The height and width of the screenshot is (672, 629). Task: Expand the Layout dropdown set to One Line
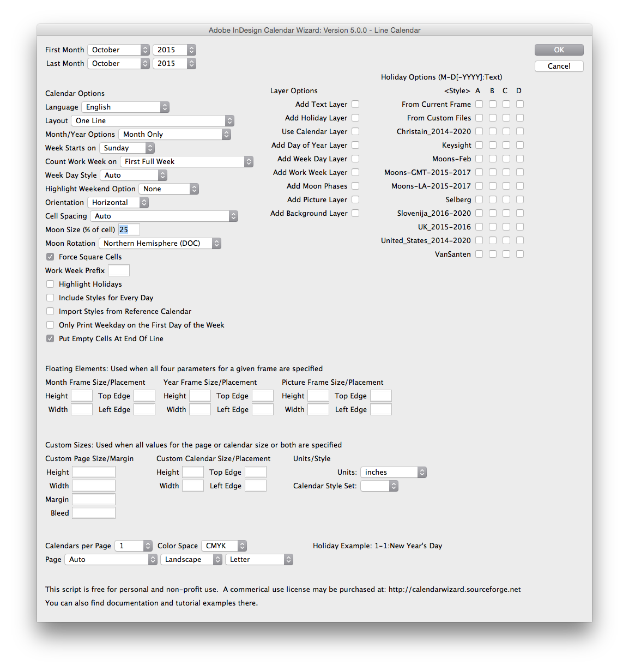pyautogui.click(x=153, y=120)
